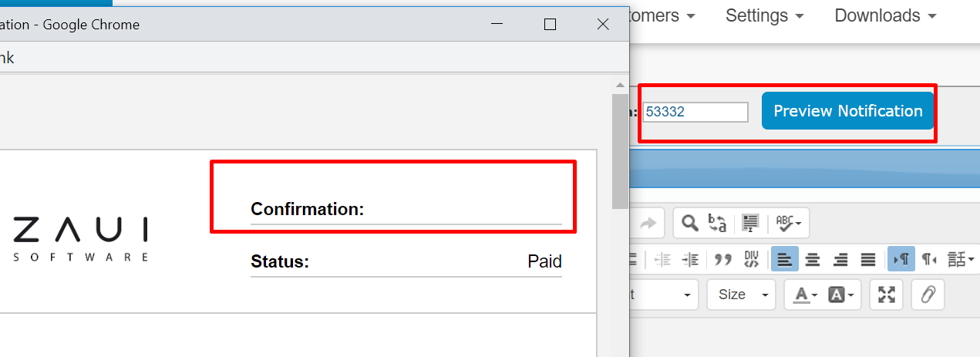Click the Redo arrow icon

pyautogui.click(x=648, y=223)
